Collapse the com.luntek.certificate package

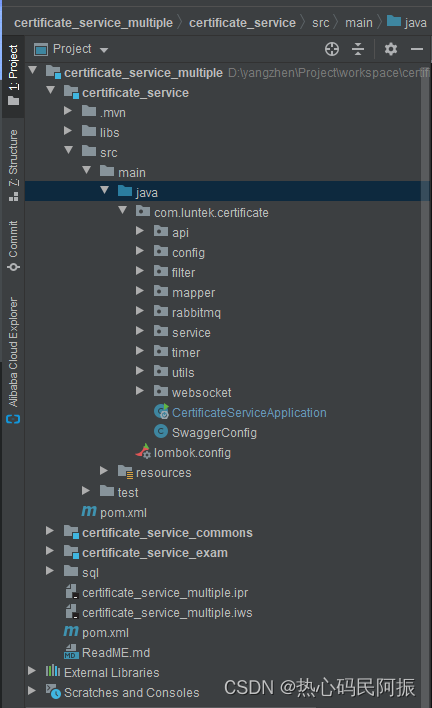pyautogui.click(x=122, y=210)
